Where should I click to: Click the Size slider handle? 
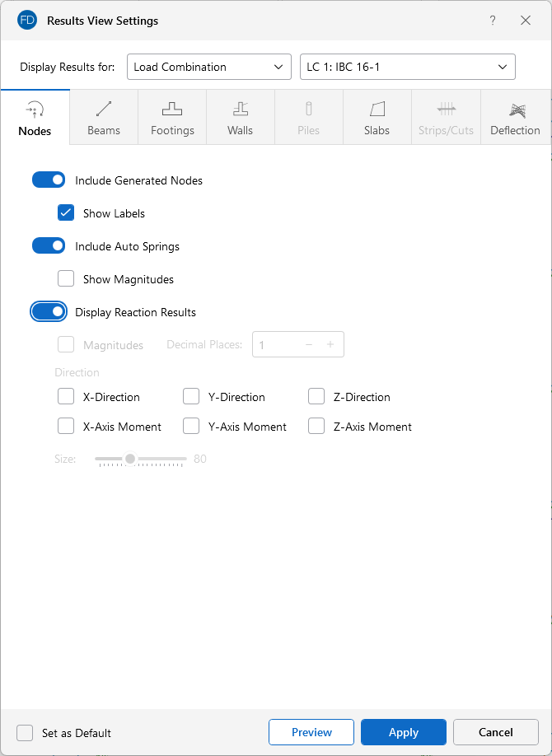(130, 459)
